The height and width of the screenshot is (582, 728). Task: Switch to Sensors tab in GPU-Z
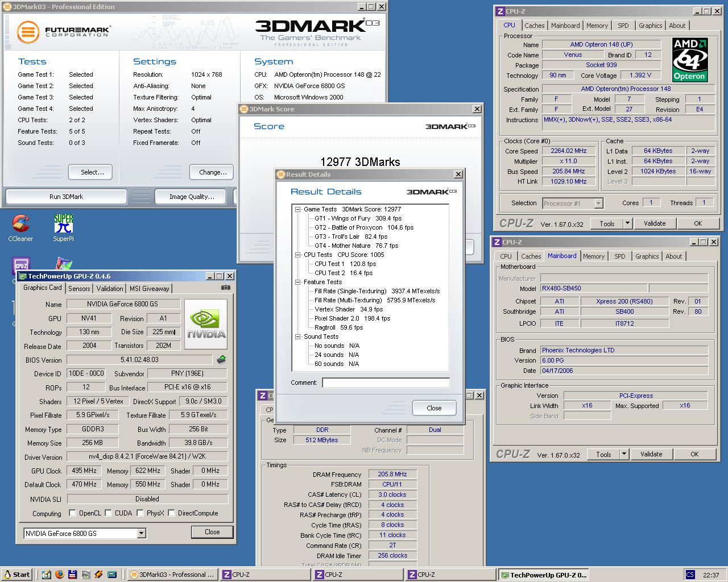click(x=79, y=289)
